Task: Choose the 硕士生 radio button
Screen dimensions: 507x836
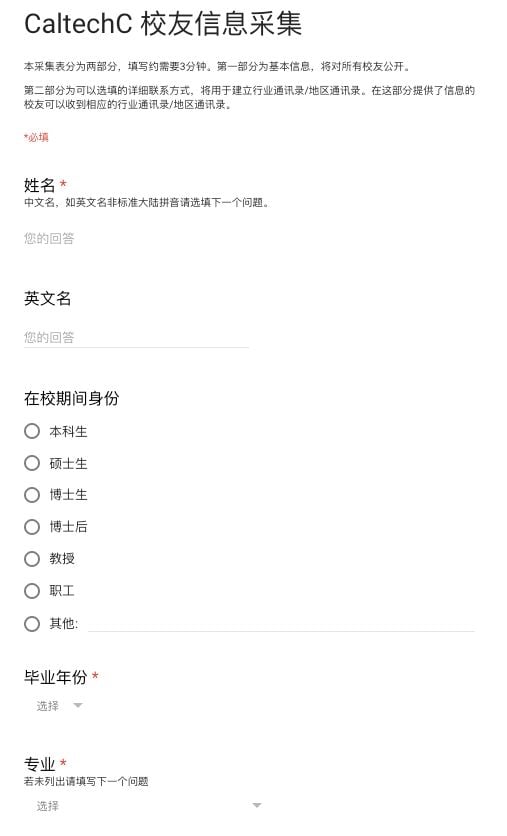Action: coord(32,463)
